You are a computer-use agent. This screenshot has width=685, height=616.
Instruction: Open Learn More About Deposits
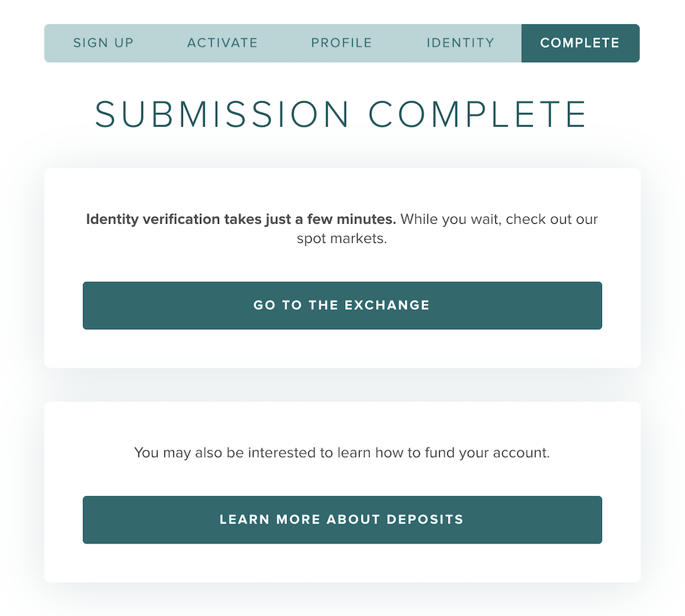342,519
